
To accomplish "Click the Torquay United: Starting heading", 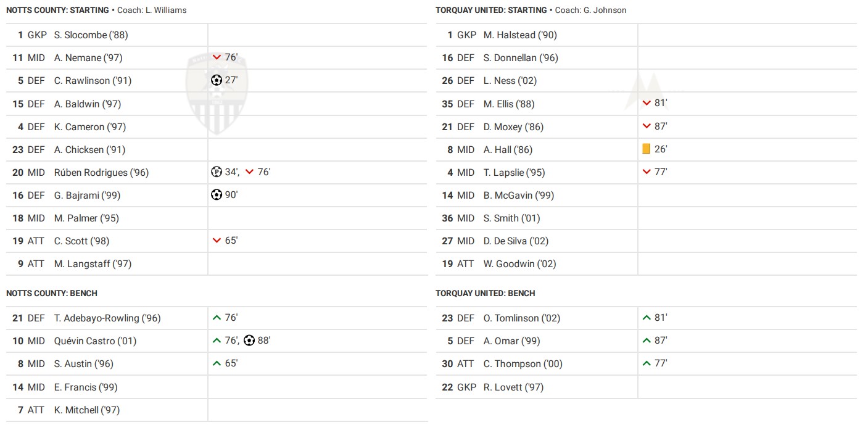I will tap(491, 10).
